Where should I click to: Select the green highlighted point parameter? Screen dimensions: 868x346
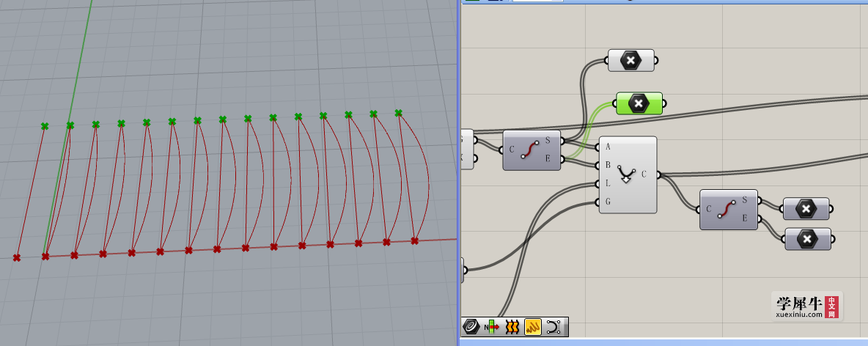point(639,103)
